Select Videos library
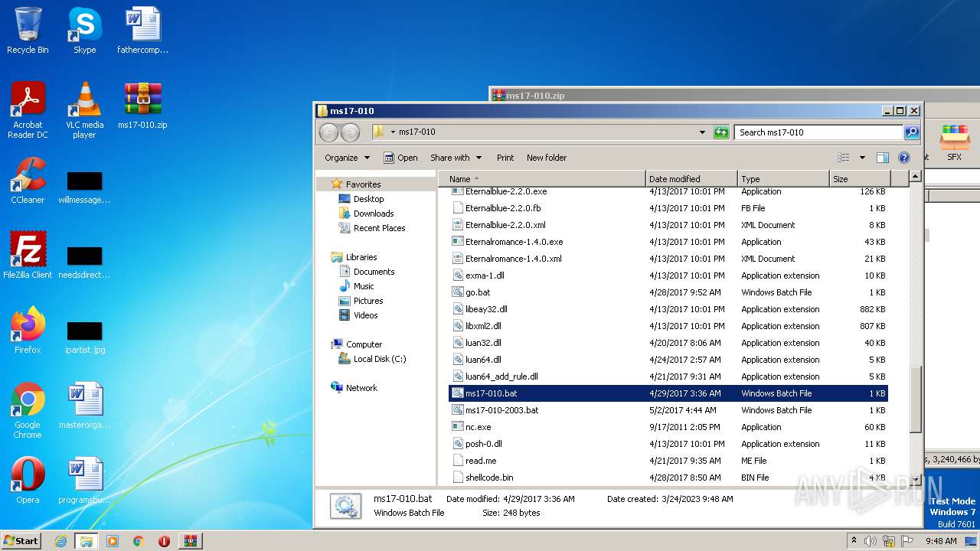The image size is (980, 551). pos(365,315)
